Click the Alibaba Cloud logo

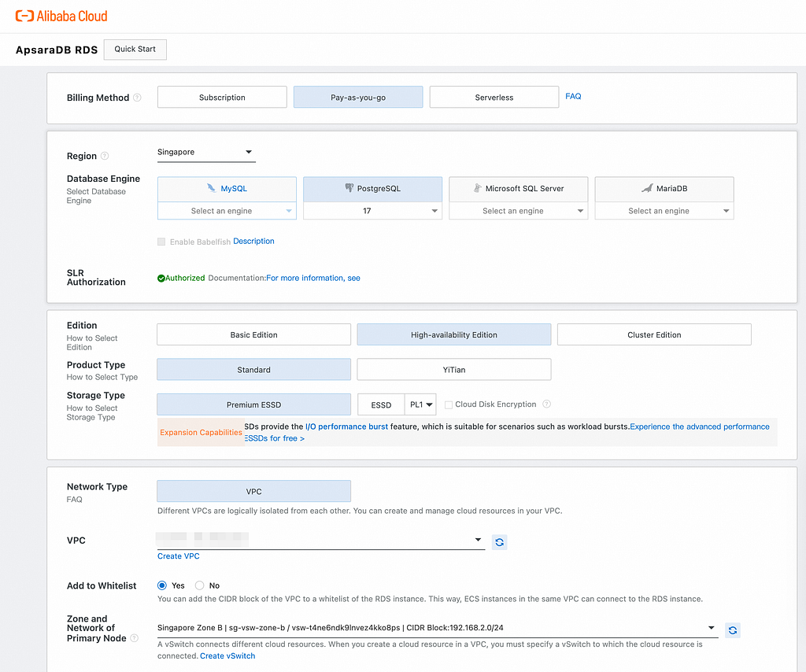pos(61,16)
